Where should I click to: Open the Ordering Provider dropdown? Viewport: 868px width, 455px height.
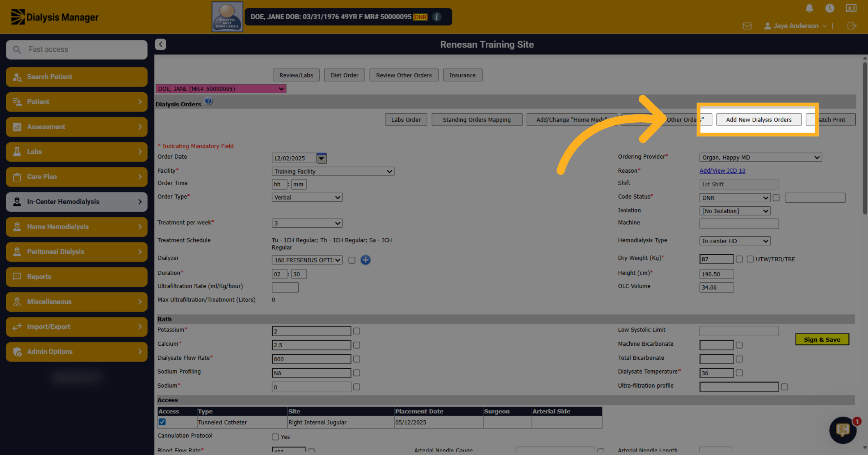[761, 157]
